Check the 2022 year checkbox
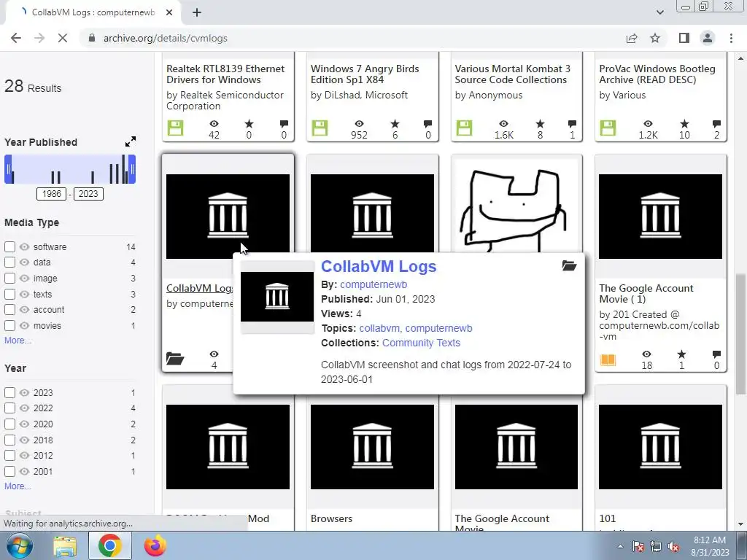The height and width of the screenshot is (560, 747). point(9,408)
